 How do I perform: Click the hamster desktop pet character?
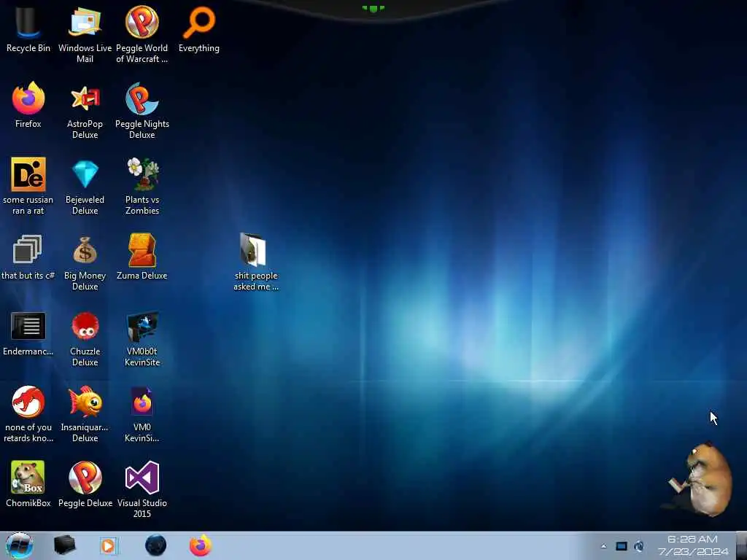pyautogui.click(x=701, y=480)
